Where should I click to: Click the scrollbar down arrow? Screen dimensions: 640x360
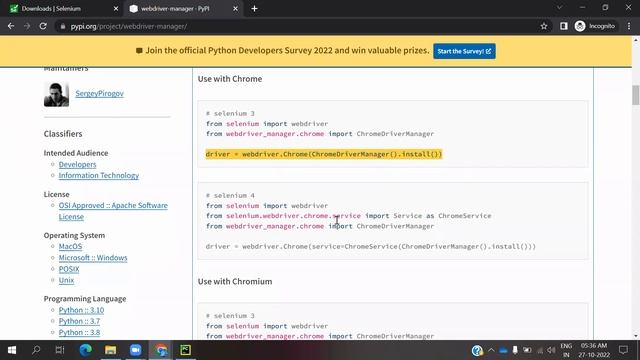pos(636,336)
